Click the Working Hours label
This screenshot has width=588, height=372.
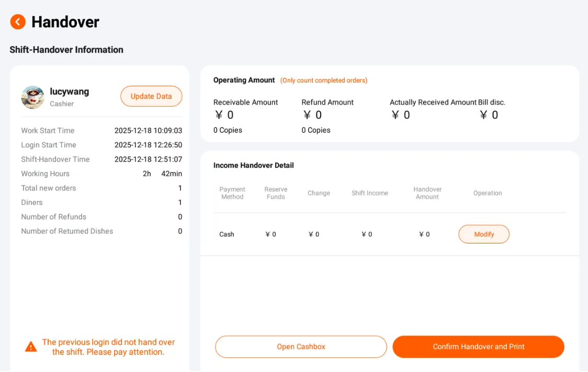(x=46, y=173)
